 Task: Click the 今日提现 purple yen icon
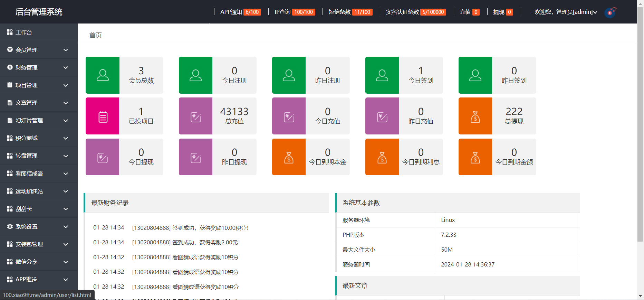click(x=103, y=158)
